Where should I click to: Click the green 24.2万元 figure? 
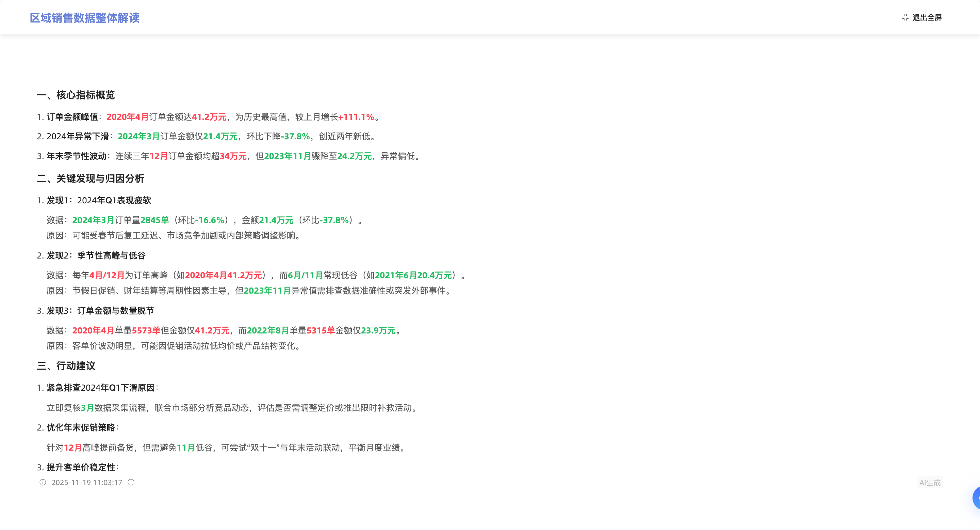[354, 156]
